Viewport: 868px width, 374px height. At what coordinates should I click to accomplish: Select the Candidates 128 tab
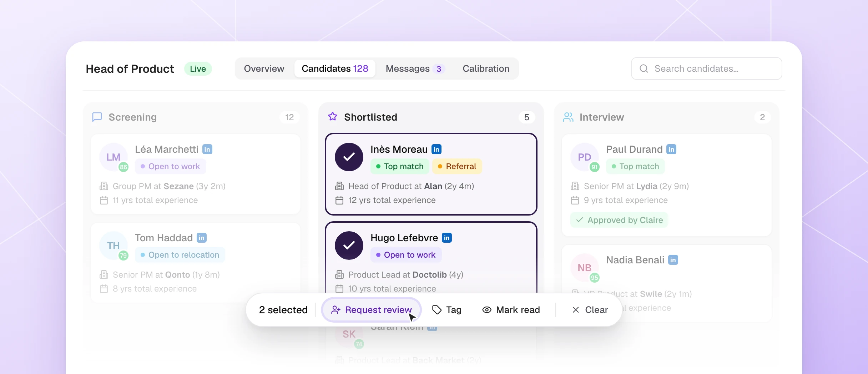[x=335, y=69]
